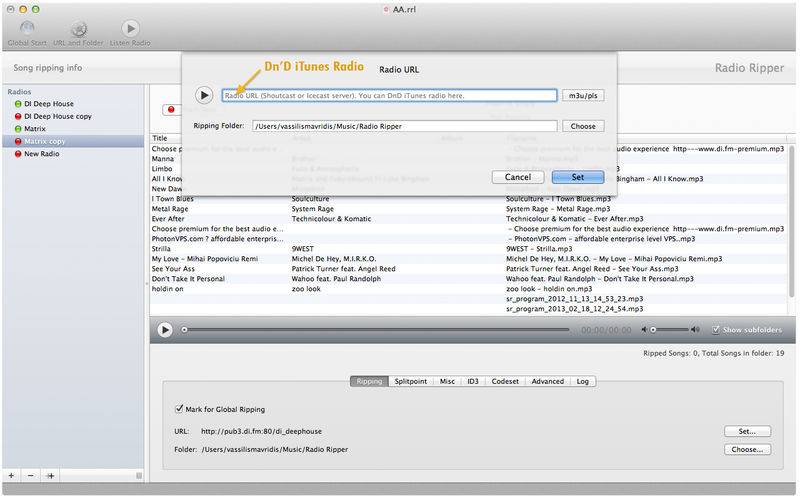Click Choose button in the dialog

(x=583, y=126)
